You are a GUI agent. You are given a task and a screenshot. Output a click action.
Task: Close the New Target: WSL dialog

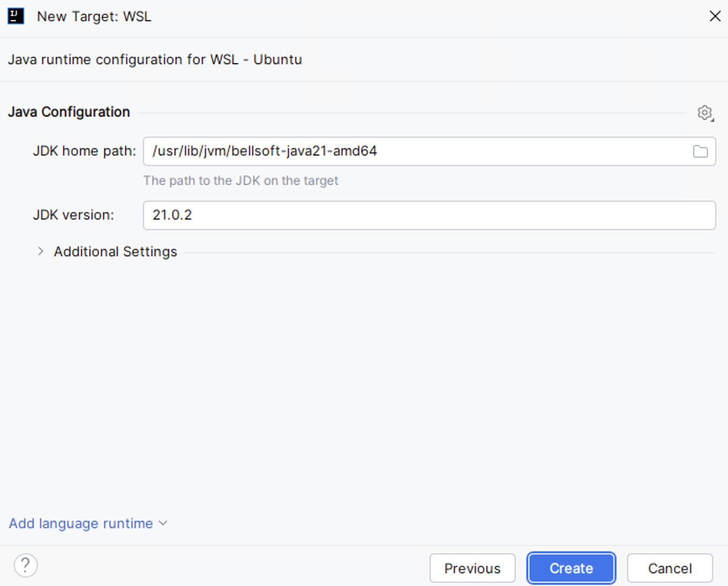pos(715,16)
